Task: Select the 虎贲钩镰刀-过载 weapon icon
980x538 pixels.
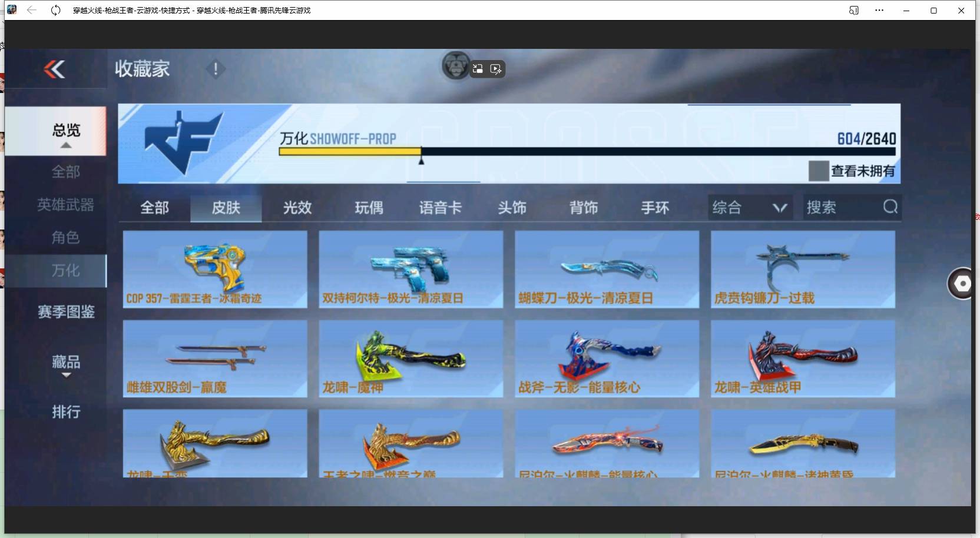Action: (802, 268)
